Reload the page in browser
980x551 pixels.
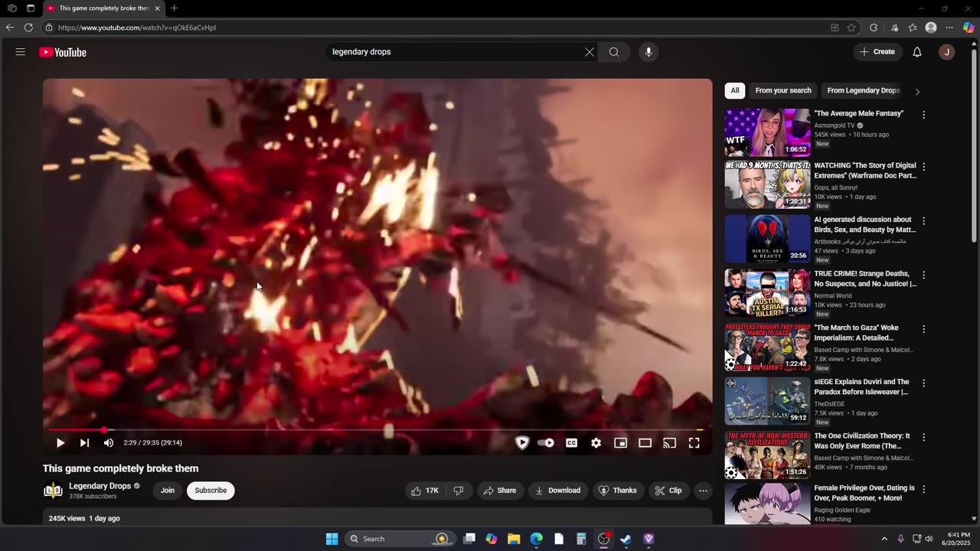[28, 28]
